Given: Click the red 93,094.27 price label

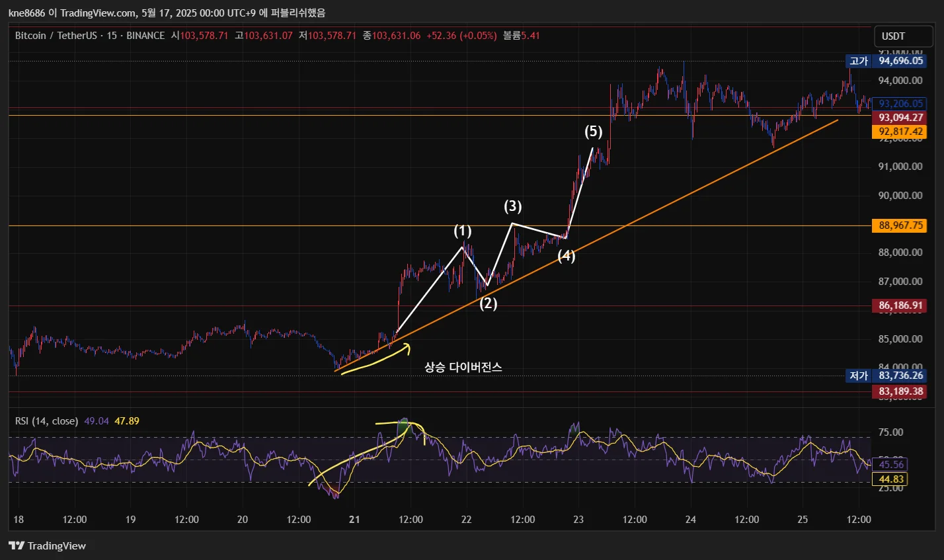Looking at the screenshot, I should click(900, 118).
